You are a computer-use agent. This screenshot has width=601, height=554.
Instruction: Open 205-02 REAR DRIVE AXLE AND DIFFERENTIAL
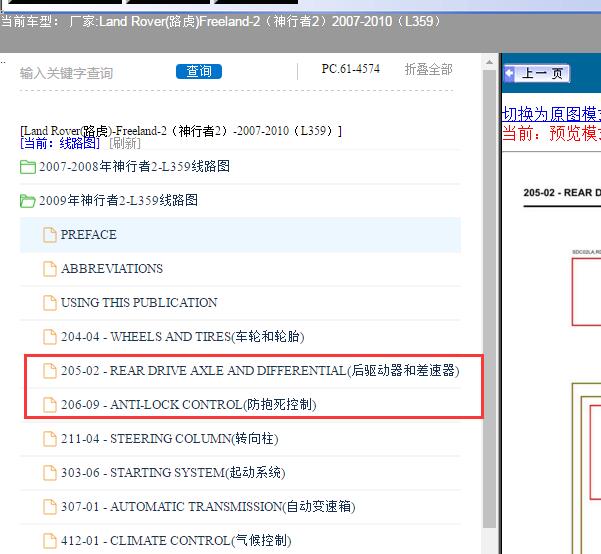click(260, 371)
